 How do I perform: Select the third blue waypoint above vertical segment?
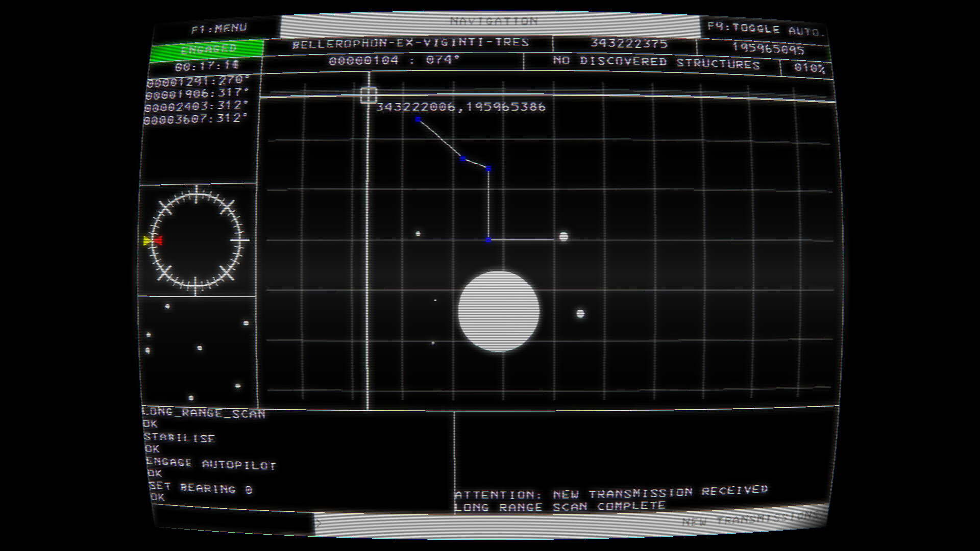point(488,168)
